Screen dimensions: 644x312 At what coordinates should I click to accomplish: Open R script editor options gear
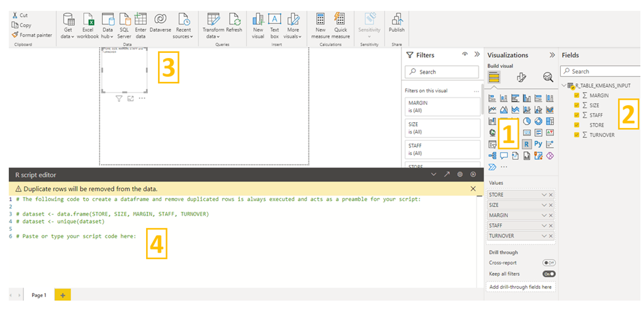click(x=460, y=175)
